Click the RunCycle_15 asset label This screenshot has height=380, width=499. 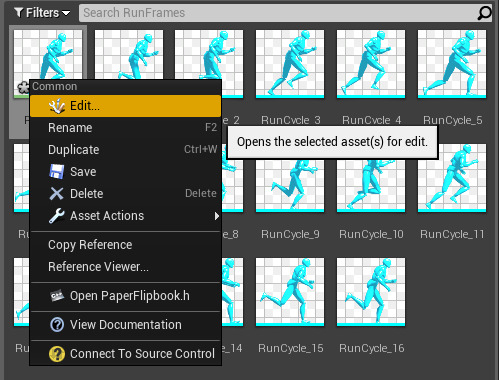(x=291, y=348)
